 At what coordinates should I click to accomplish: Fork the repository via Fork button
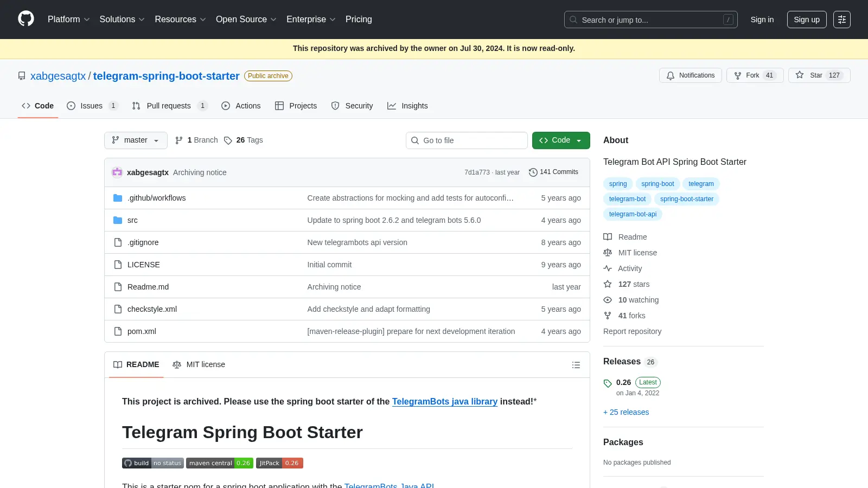[755, 75]
